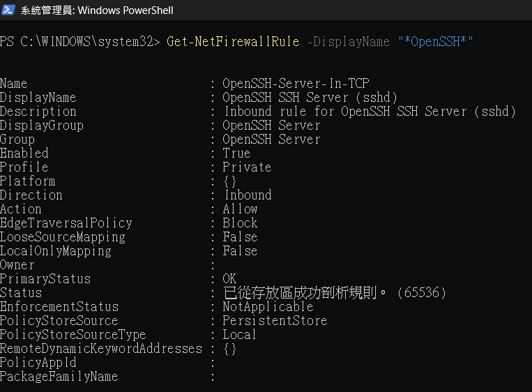Click the Status message with code 65536
The image size is (532, 392).
click(335, 292)
